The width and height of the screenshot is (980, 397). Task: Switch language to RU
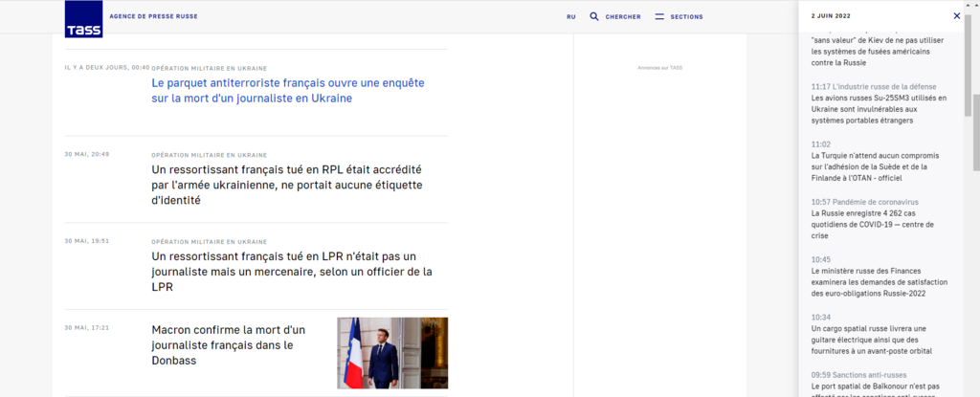click(x=571, y=17)
